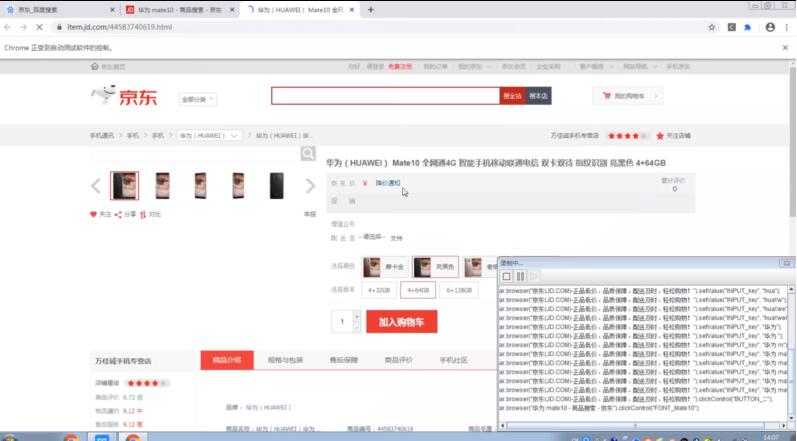Viewport: 797px width, 441px height.
Task: Click the 关注店铺 star link
Action: pos(673,136)
